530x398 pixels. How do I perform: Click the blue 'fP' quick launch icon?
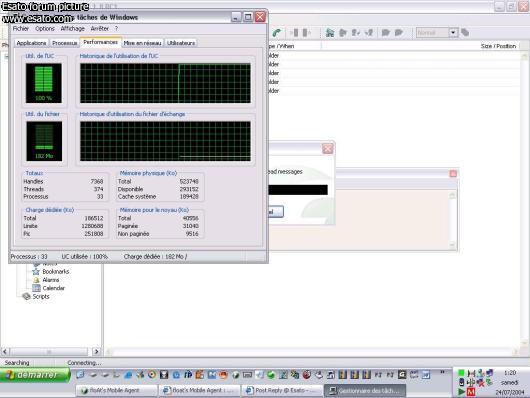(188, 375)
